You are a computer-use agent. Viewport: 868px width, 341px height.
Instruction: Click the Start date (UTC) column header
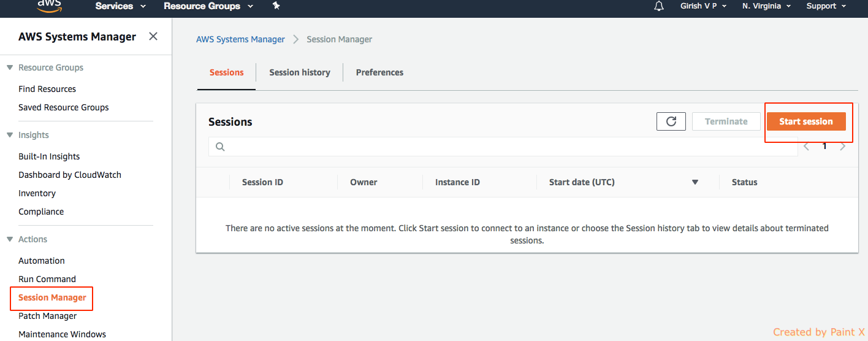coord(582,182)
